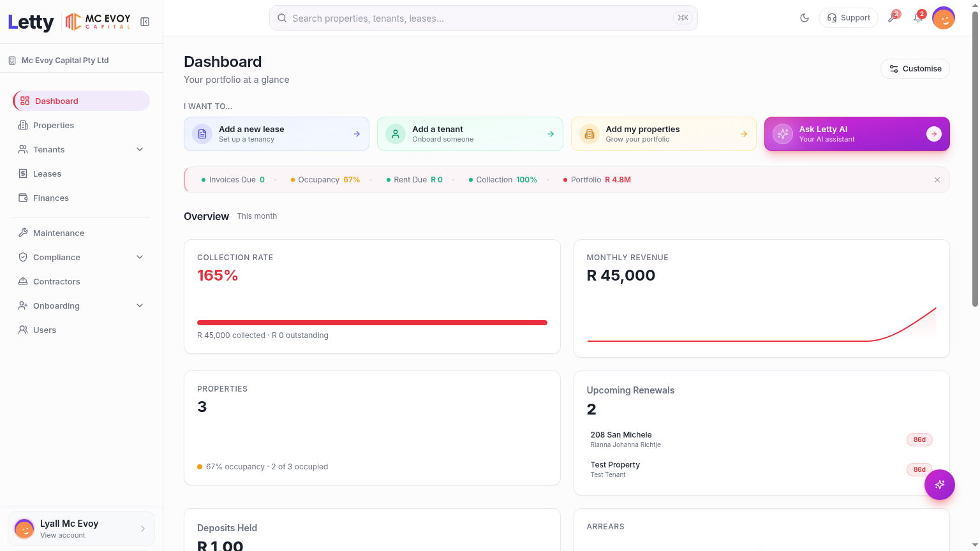This screenshot has height=551, width=980.
Task: Open notifications bell
Action: pos(919,17)
